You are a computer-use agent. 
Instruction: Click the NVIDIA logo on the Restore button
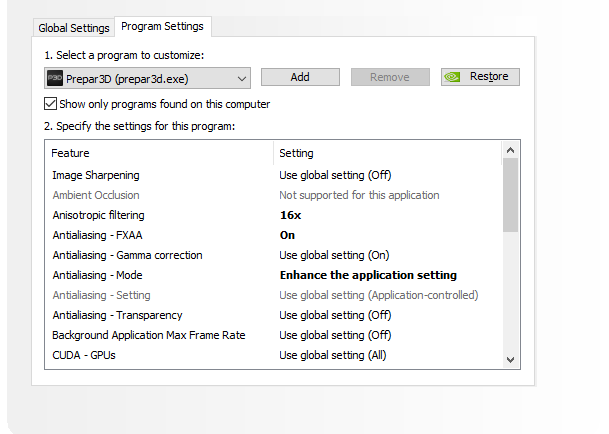click(x=452, y=77)
